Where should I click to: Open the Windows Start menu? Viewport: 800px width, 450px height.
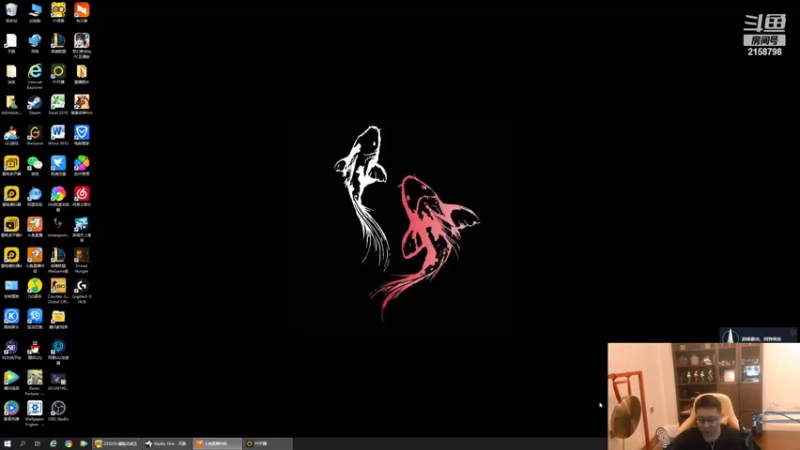tap(7, 444)
